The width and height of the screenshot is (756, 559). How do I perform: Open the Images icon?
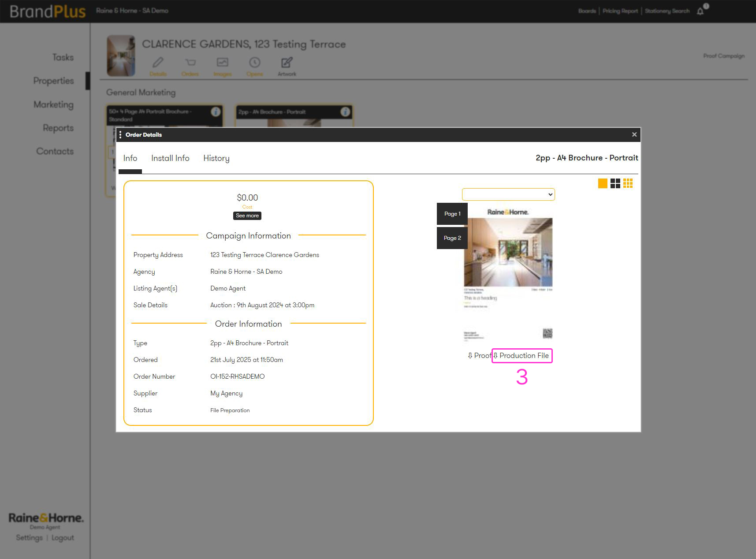pyautogui.click(x=222, y=63)
